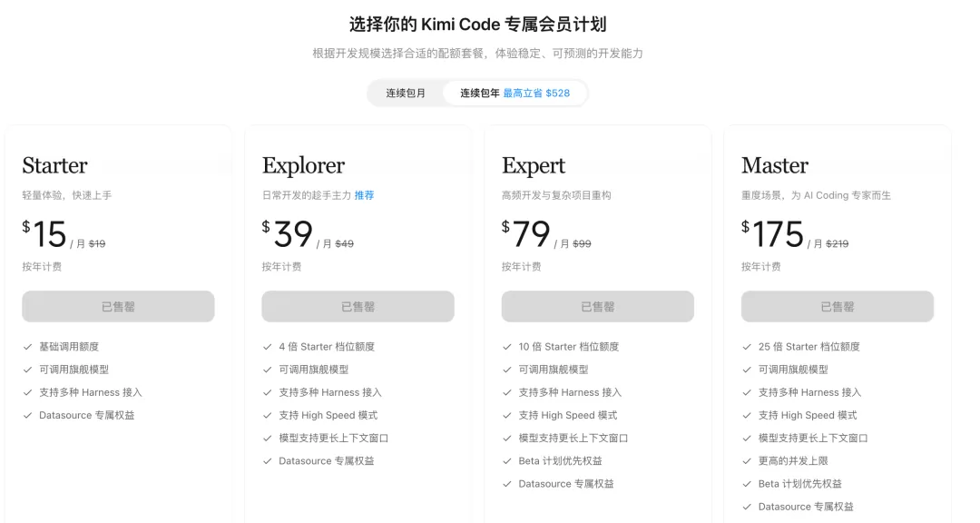
Task: Click the Master plan 已售罄 button
Action: point(838,307)
